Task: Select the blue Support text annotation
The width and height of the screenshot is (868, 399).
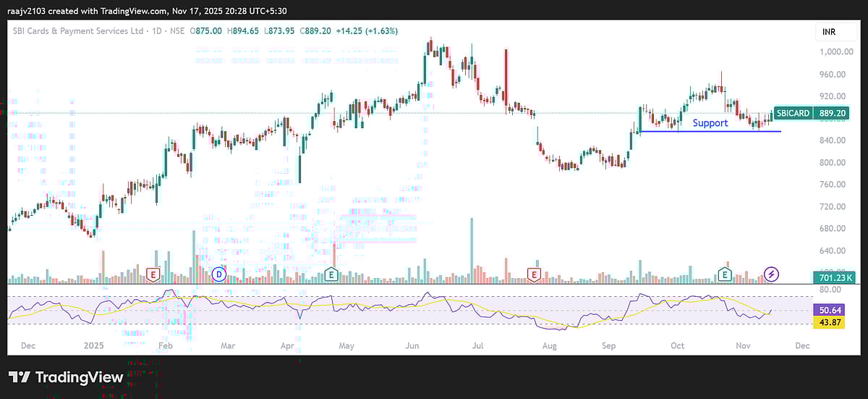Action: coord(710,123)
